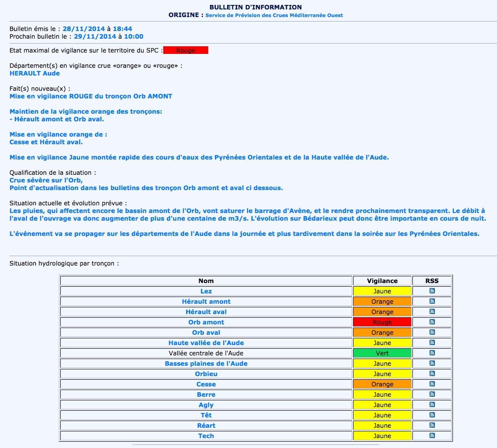Click 'Cesse et Hérault aval.' text

(x=46, y=142)
